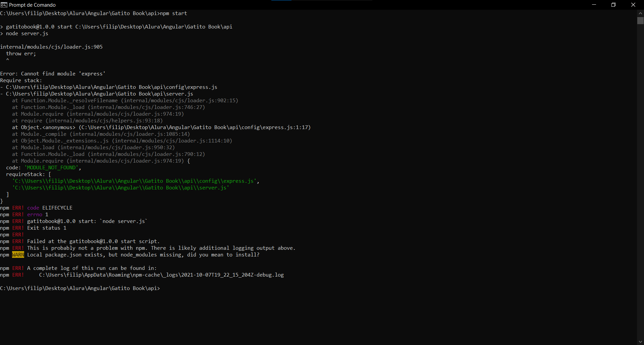Click "Error: Cannot find module 'express'" line

53,74
